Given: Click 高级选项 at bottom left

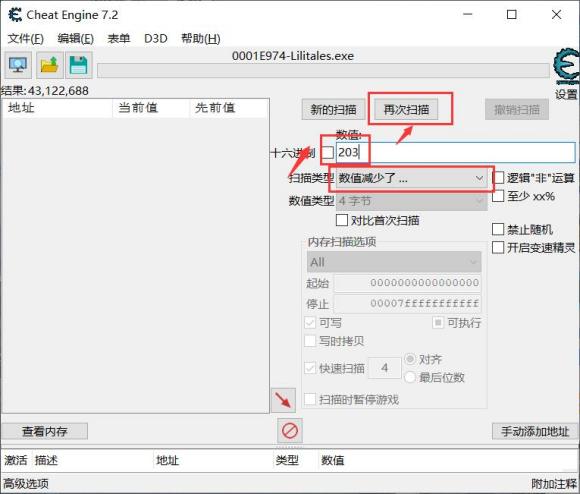Looking at the screenshot, I should pyautogui.click(x=26, y=483).
